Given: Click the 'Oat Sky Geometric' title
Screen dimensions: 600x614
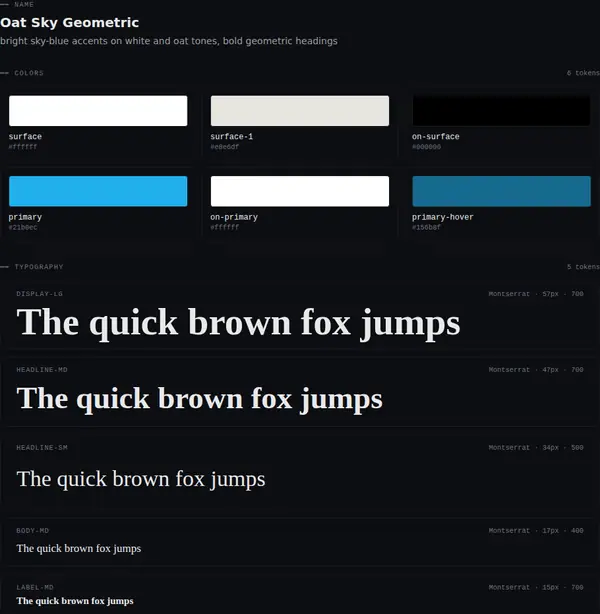Looking at the screenshot, I should click(69, 23).
